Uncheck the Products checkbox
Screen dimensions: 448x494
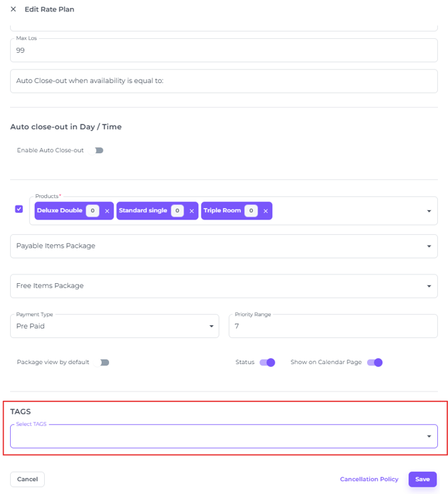19,209
